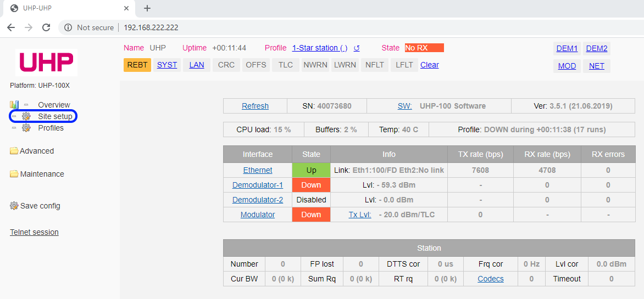Reload the browser page
Screen dimensions: 644x299
point(46,27)
